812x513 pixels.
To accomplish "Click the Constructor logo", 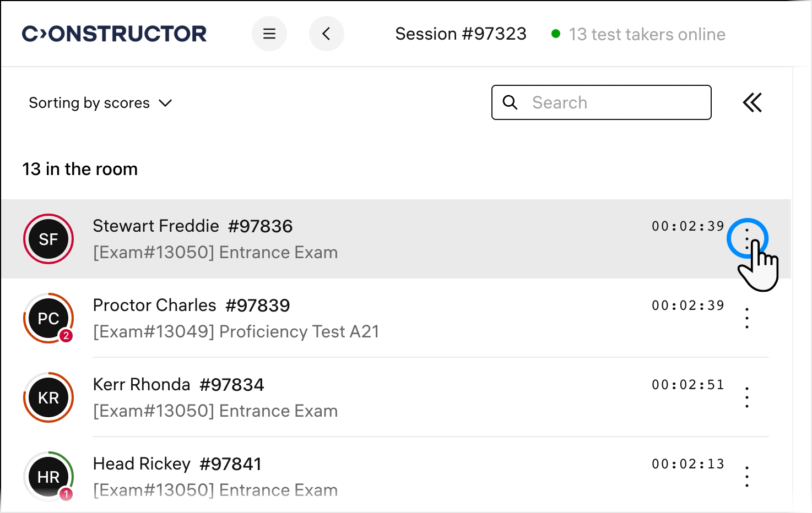I will tap(115, 34).
